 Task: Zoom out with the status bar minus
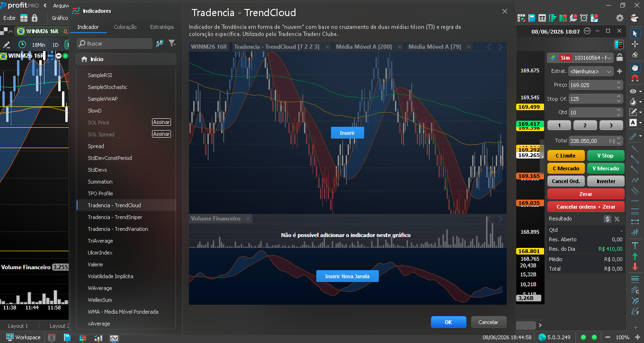(608, 337)
